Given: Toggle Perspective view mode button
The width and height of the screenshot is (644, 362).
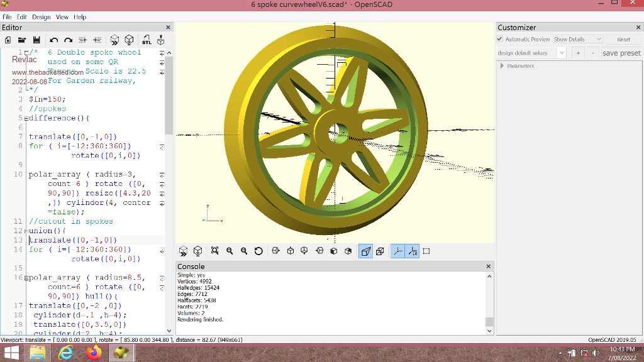Looking at the screenshot, I should (x=365, y=251).
